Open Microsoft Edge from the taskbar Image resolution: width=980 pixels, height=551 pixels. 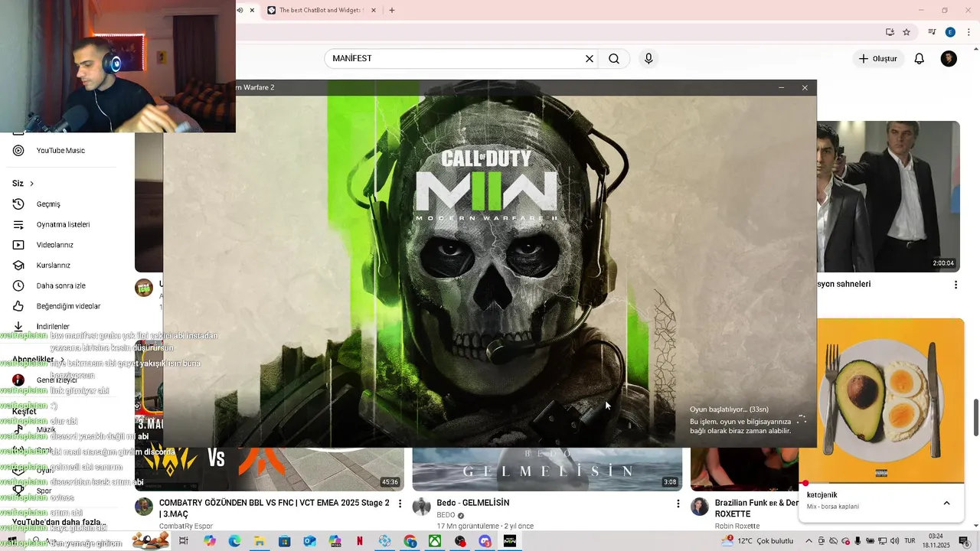pos(234,541)
